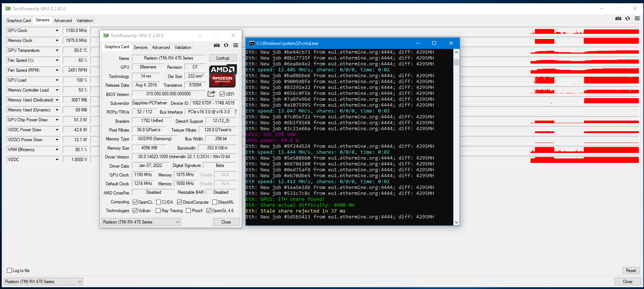Toggle the UEFI checkbox

pyautogui.click(x=222, y=94)
